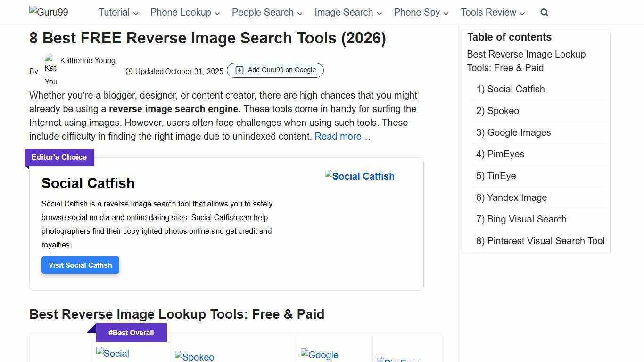Click the Visit Social Catfish button
Screen dimensions: 644x362
[x=80, y=265]
